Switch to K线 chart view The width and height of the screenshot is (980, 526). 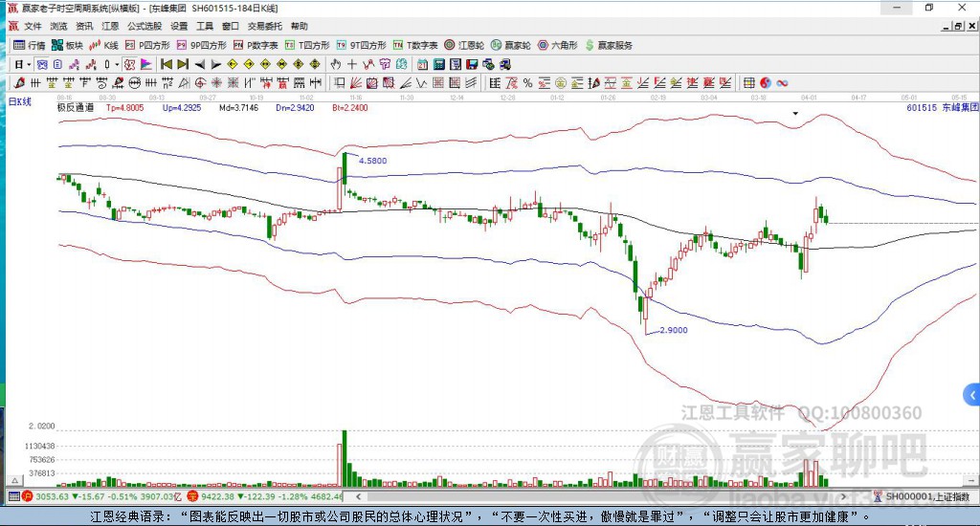point(103,45)
